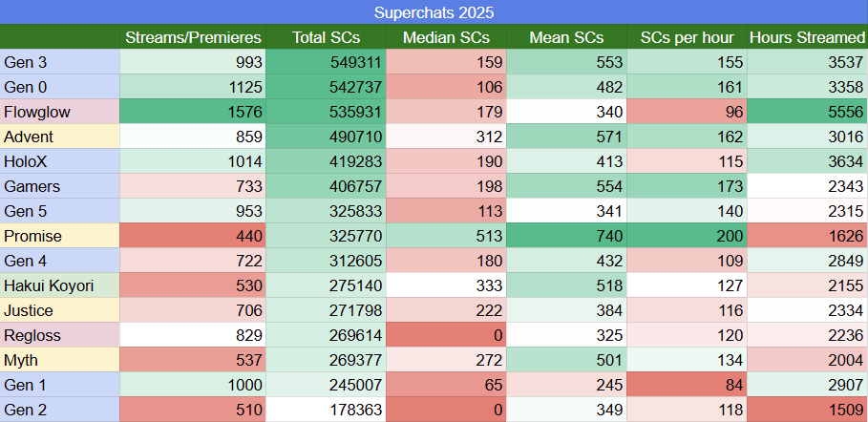Select Gen 2 hours streamed cell 1509

(808, 410)
